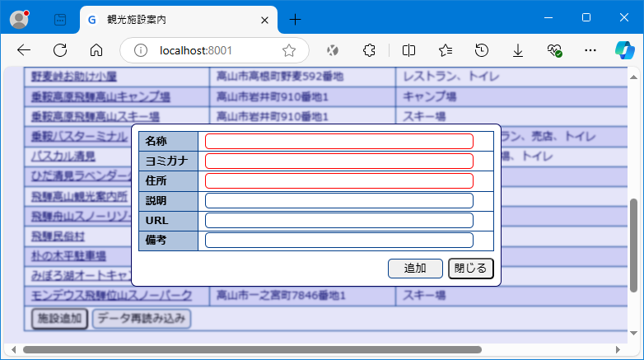
Task: Click the vertical scrollbar thumb
Action: coord(634,245)
